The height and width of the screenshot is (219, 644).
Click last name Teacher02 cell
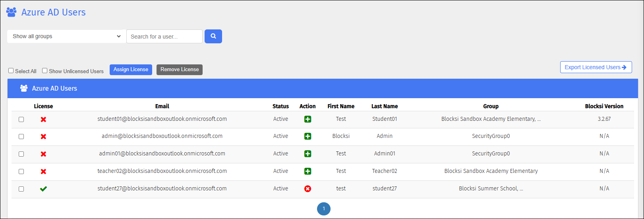tap(385, 171)
